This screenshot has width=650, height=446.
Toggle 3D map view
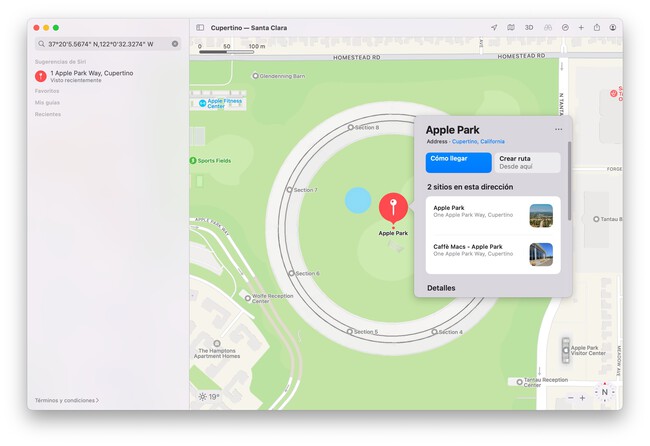point(529,28)
